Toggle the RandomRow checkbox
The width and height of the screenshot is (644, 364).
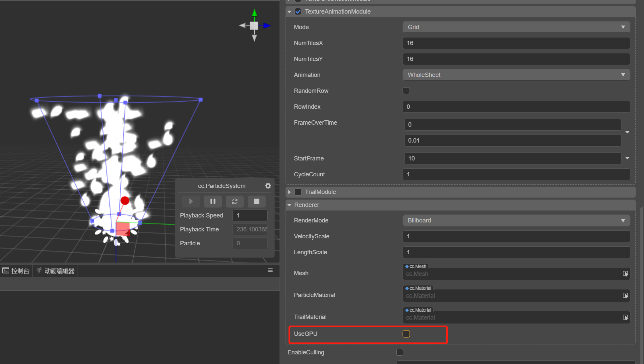[x=406, y=91]
